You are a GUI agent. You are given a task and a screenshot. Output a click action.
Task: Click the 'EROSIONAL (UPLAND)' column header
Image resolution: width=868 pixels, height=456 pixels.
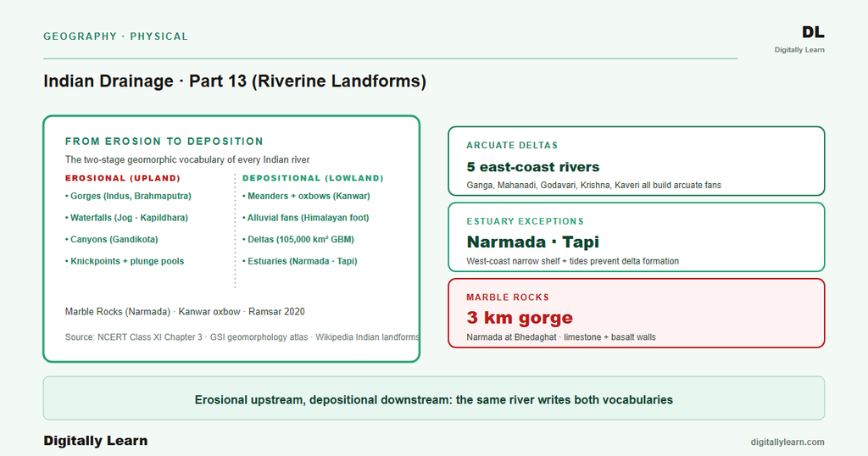tap(122, 178)
